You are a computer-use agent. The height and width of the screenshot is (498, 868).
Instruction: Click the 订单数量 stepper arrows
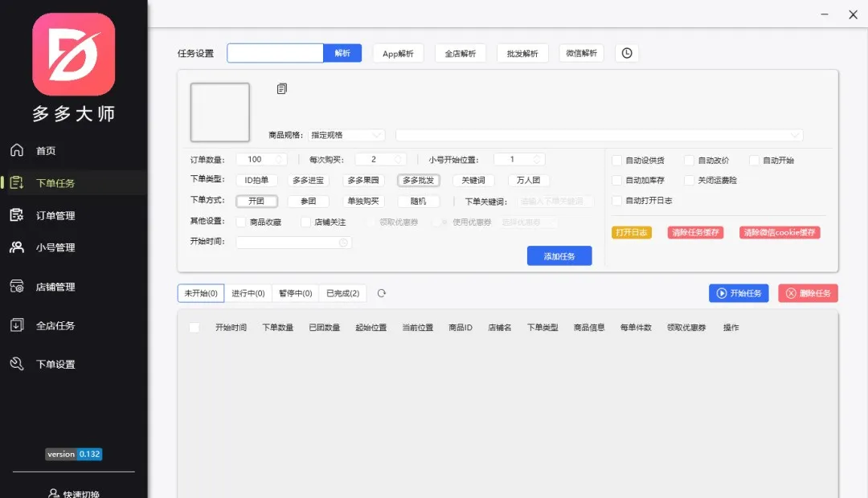pyautogui.click(x=279, y=159)
